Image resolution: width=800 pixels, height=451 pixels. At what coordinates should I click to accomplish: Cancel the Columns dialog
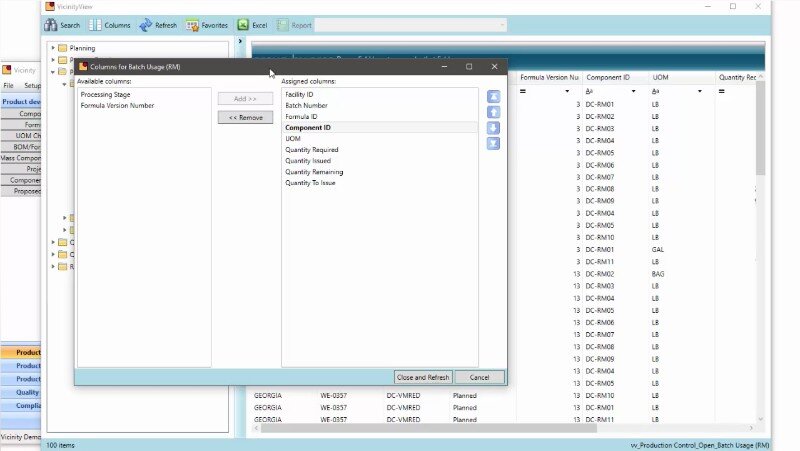tap(479, 377)
